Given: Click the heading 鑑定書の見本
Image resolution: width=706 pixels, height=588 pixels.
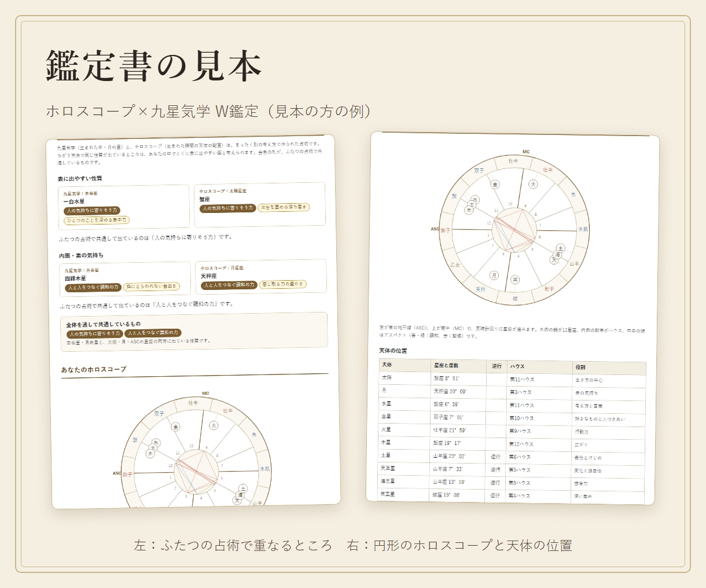Looking at the screenshot, I should (x=154, y=67).
